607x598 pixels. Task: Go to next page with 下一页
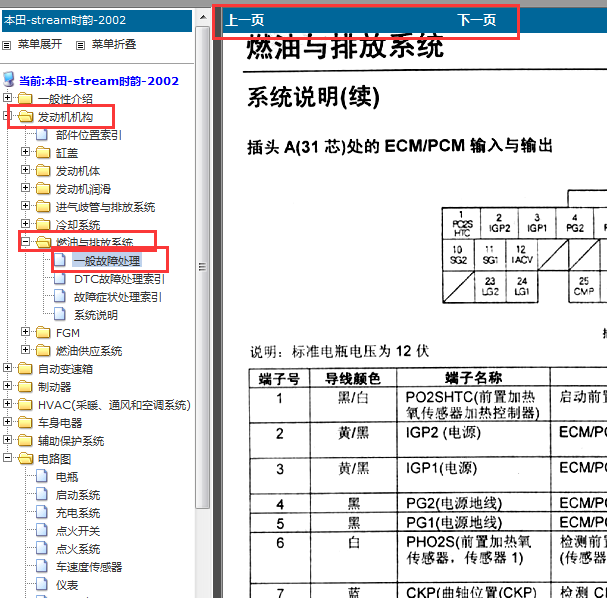tap(477, 20)
